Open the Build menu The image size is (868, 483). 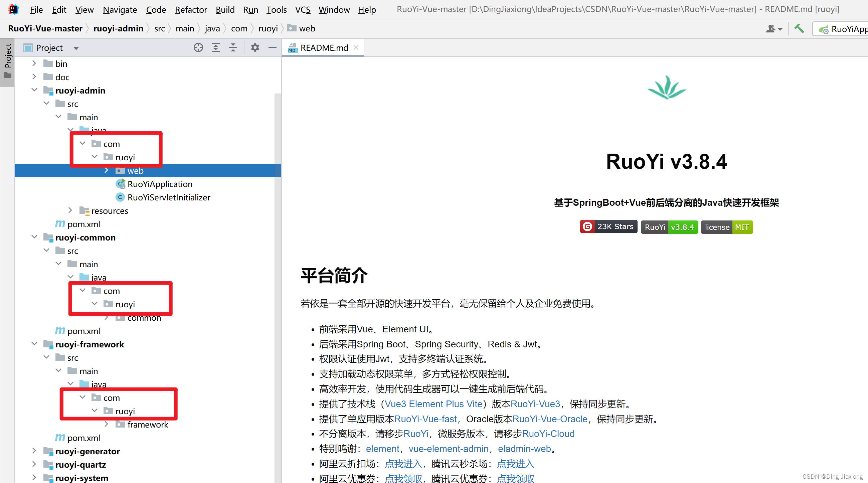[x=225, y=9]
